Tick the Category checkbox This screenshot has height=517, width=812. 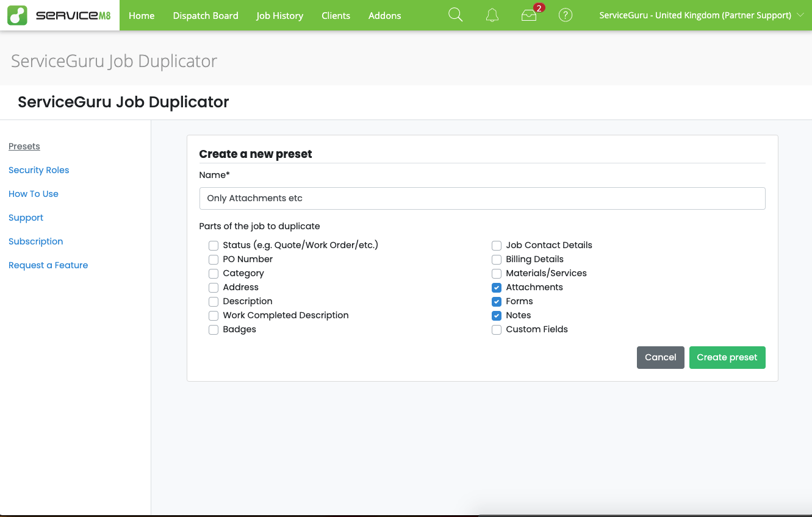click(x=214, y=274)
